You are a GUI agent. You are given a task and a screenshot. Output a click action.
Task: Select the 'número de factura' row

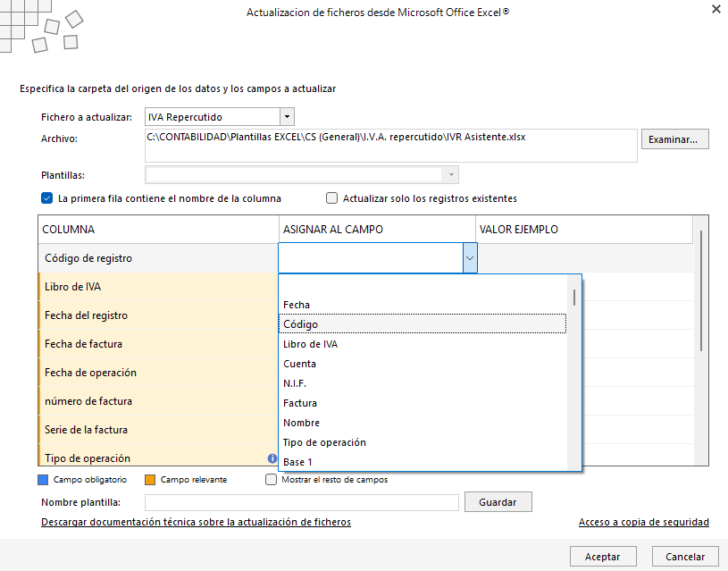point(158,401)
